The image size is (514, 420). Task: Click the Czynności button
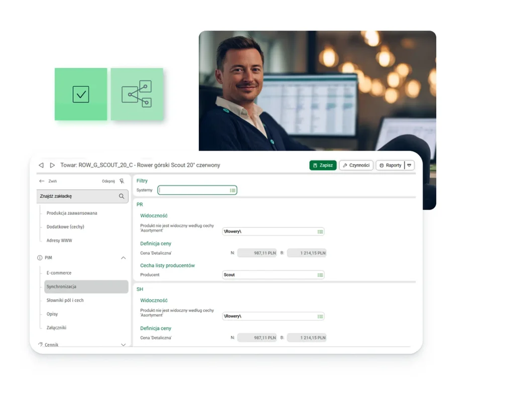356,166
